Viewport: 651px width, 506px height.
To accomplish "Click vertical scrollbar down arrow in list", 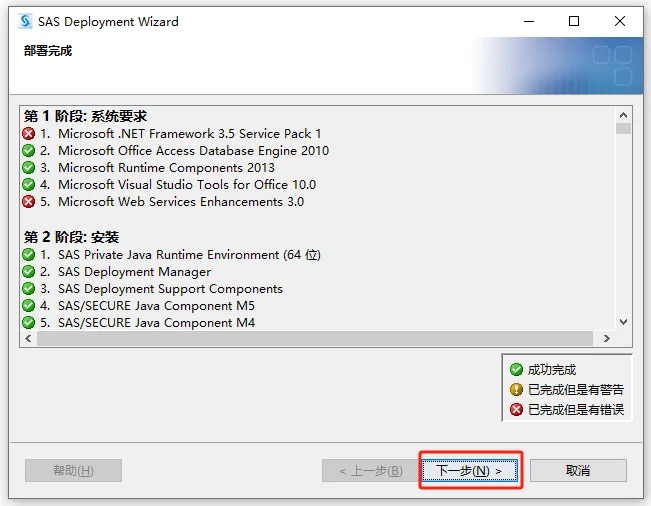I will tap(623, 322).
